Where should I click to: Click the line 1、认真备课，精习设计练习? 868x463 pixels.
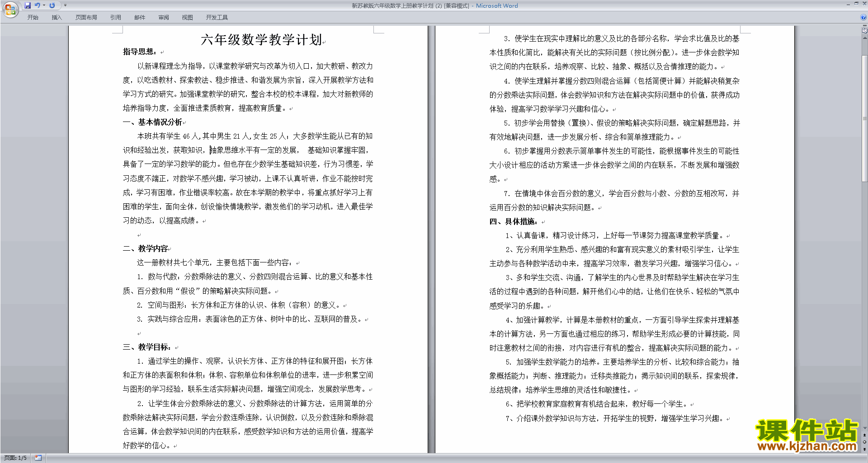[615, 236]
